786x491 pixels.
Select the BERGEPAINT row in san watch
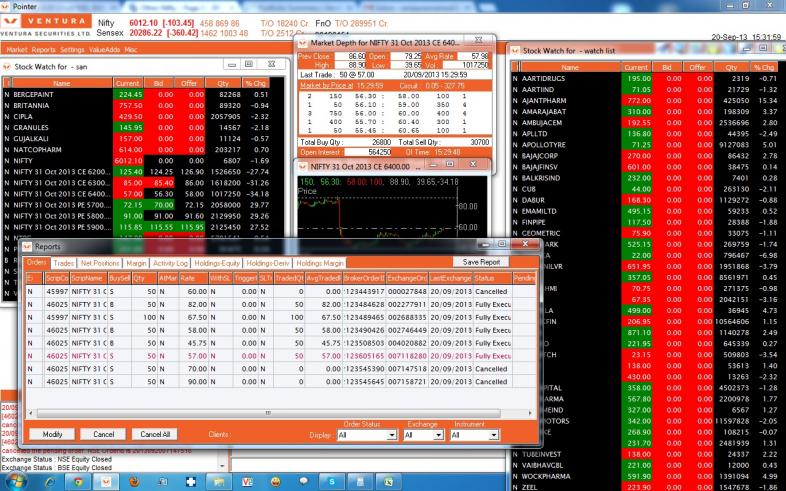(x=136, y=95)
